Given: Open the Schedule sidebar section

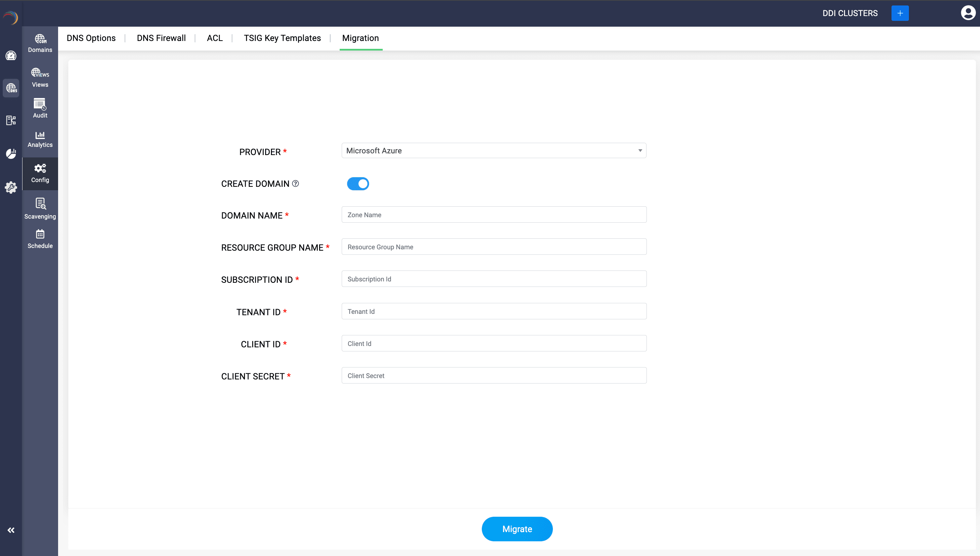Looking at the screenshot, I should tap(40, 239).
